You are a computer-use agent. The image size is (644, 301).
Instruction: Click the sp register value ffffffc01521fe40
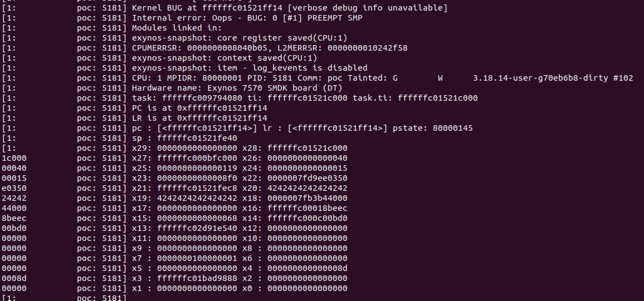click(197, 138)
